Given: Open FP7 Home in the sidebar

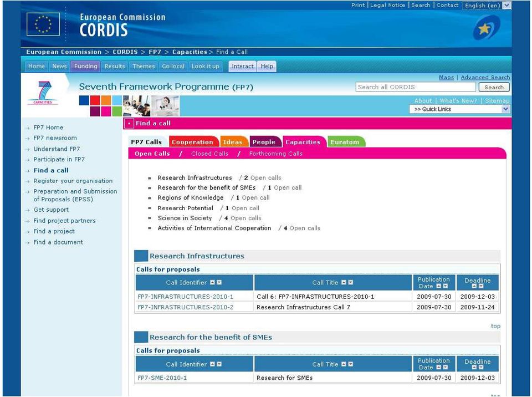Looking at the screenshot, I should point(48,128).
